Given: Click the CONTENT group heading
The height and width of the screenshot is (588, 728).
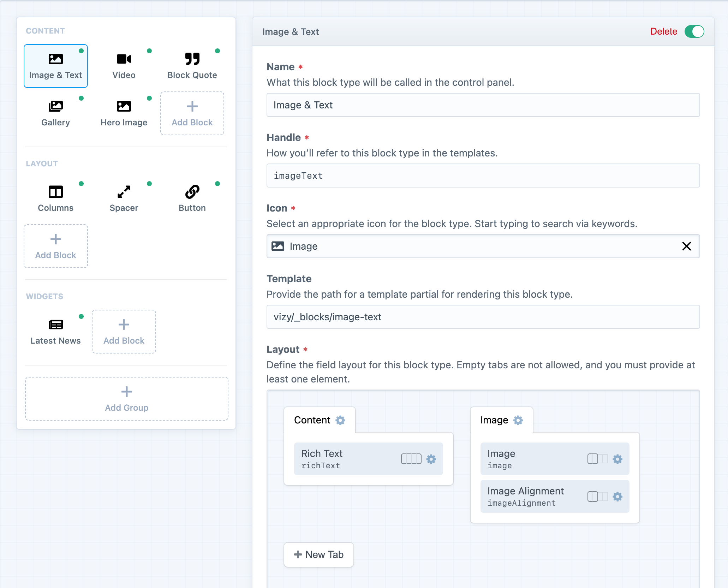Looking at the screenshot, I should click(x=45, y=31).
